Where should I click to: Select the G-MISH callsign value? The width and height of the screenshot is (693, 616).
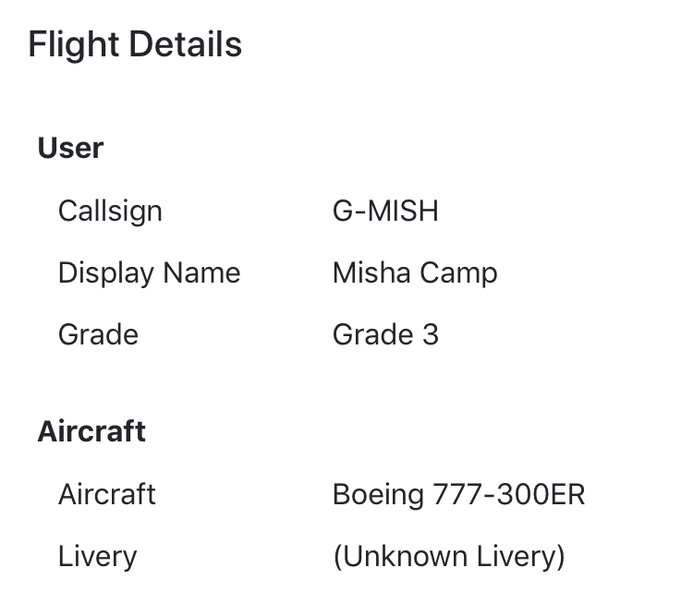[385, 211]
